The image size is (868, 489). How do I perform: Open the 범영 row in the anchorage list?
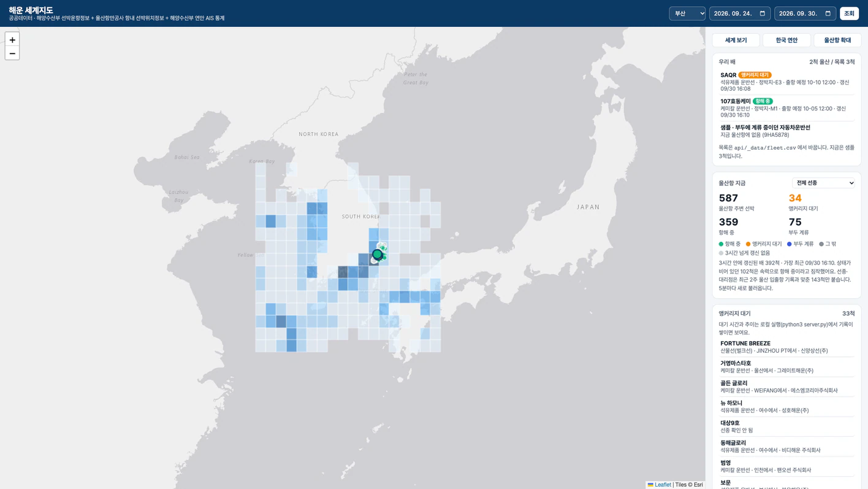click(786, 466)
